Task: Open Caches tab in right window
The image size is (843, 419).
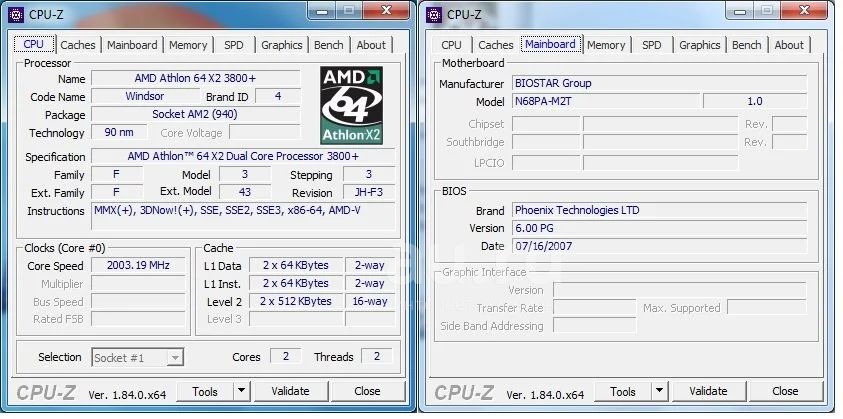Action: click(496, 45)
